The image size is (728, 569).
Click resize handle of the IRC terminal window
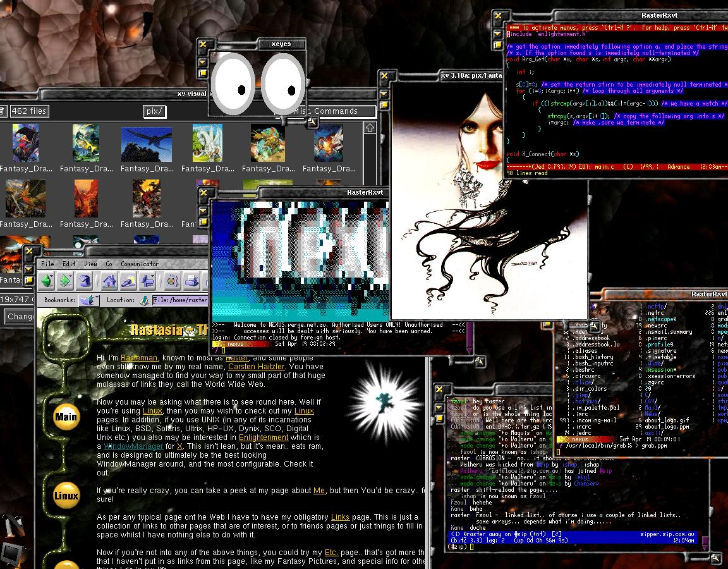tap(715, 558)
